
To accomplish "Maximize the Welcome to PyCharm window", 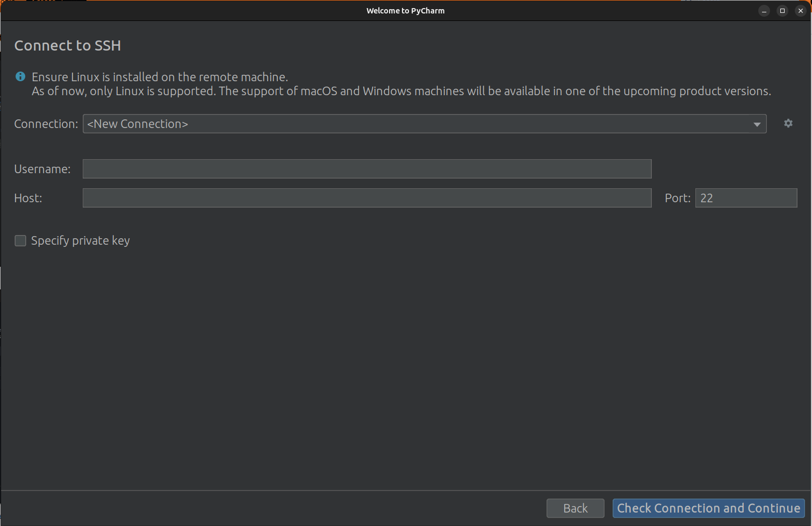I will [782, 11].
